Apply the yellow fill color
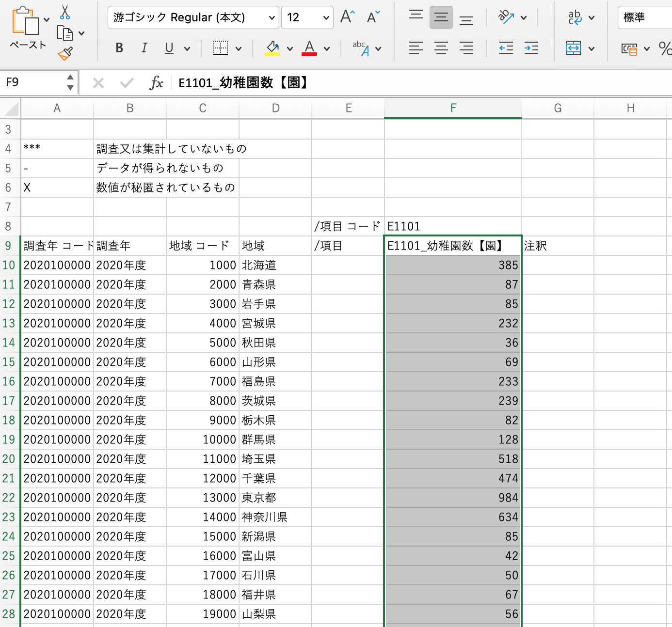The height and width of the screenshot is (627, 672). click(x=272, y=48)
